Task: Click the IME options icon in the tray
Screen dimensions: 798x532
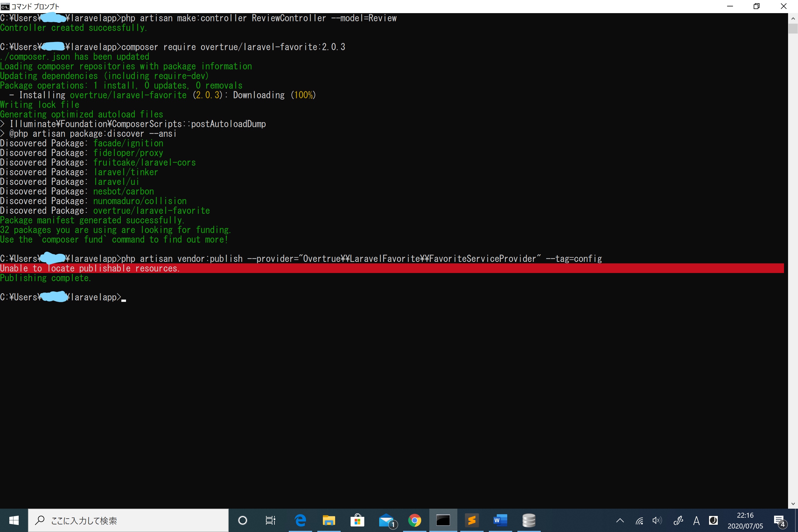Action: (713, 520)
